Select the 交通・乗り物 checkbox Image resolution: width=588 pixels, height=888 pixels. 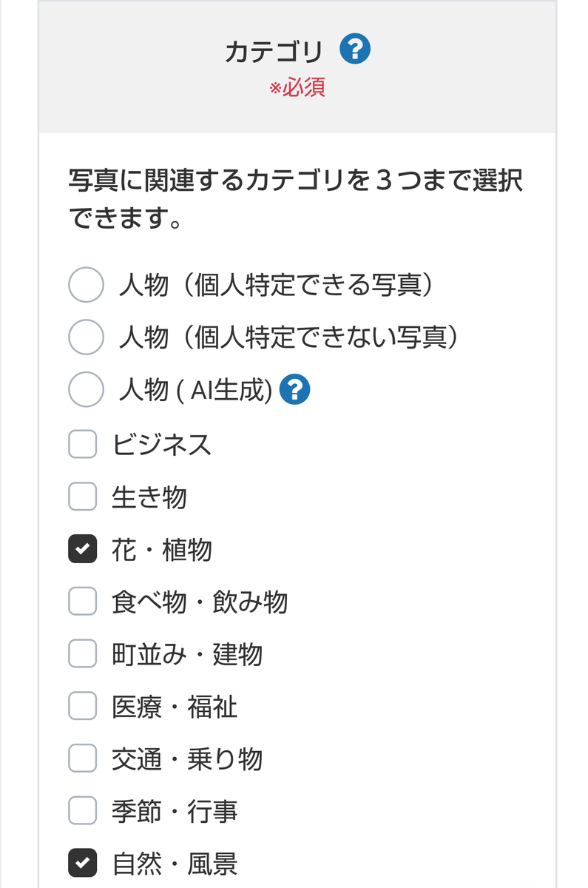pos(83,758)
